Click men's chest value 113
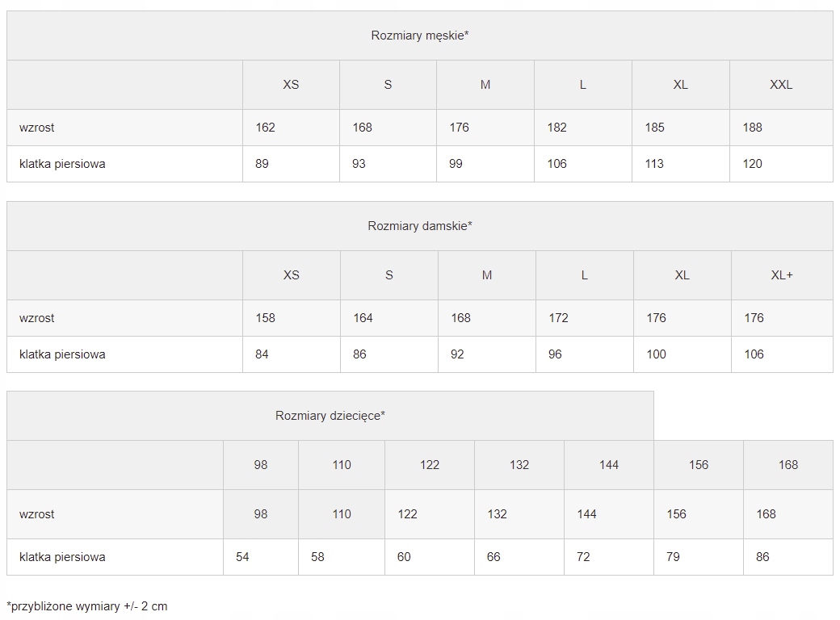Viewport: 840px width, 620px height. [654, 164]
